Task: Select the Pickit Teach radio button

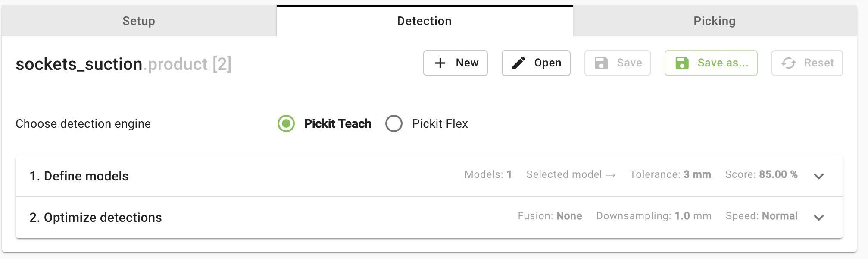Action: 286,123
